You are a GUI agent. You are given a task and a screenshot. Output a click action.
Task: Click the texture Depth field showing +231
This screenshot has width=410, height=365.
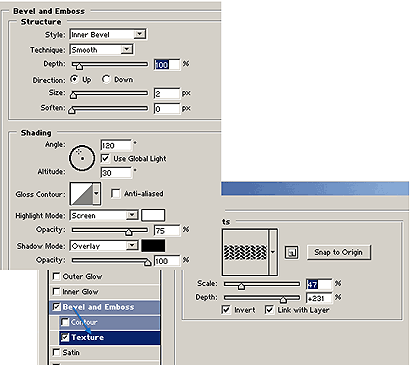(319, 298)
